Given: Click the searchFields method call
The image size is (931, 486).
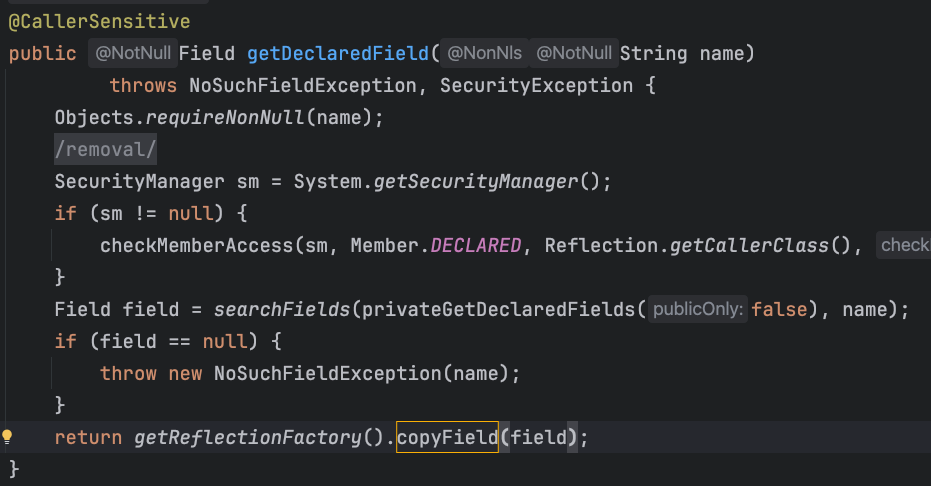Looking at the screenshot, I should (x=281, y=310).
